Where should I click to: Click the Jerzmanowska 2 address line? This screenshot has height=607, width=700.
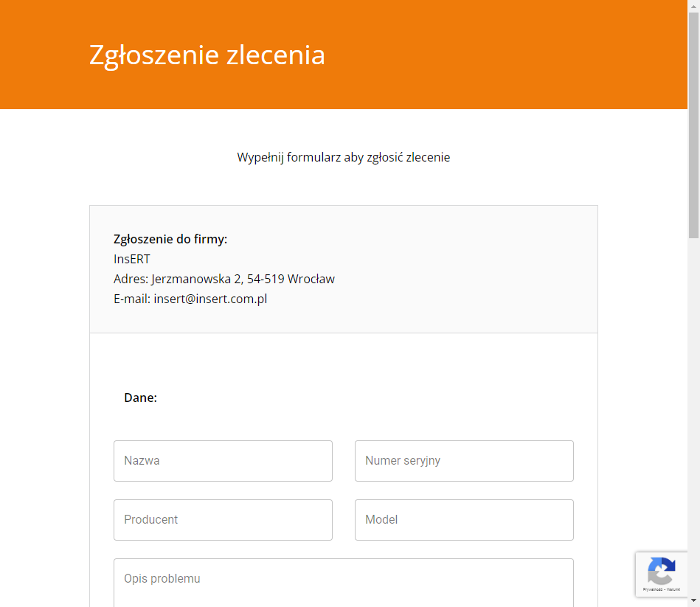(x=224, y=279)
